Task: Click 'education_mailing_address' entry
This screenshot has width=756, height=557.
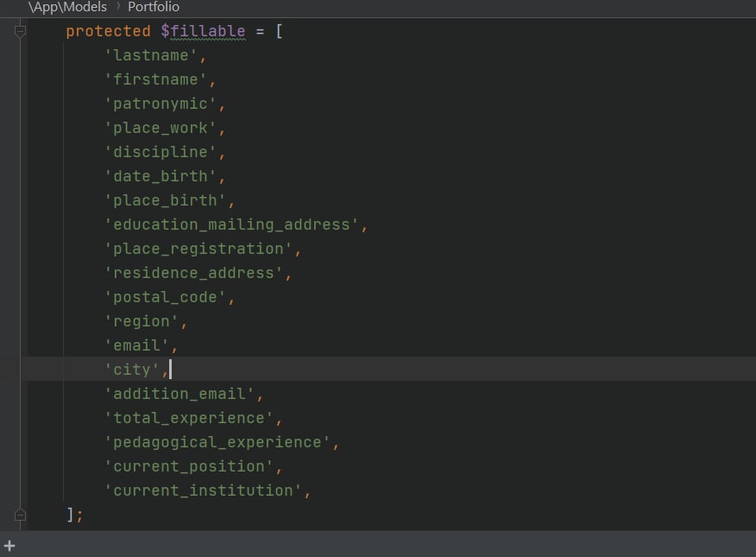Action: tap(231, 225)
